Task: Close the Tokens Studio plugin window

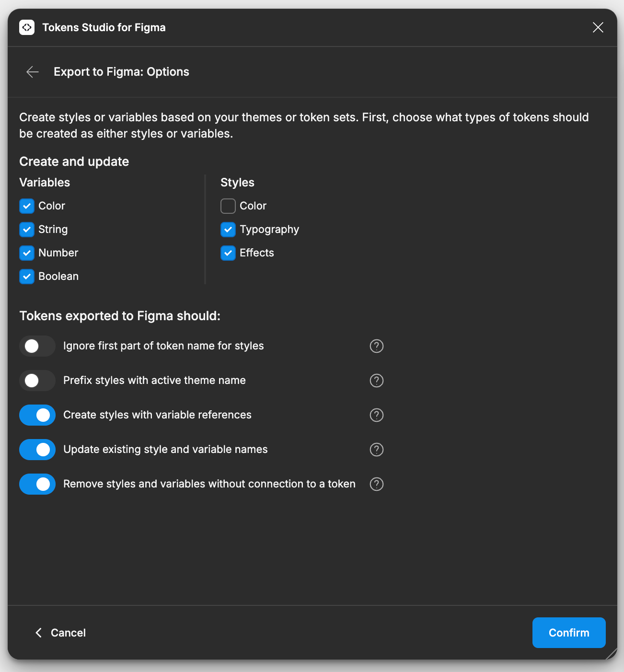Action: tap(598, 27)
